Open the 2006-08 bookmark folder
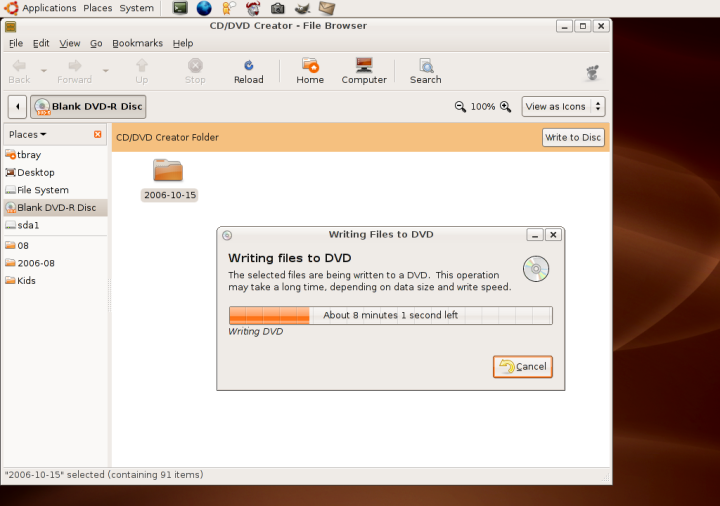 pyautogui.click(x=55, y=263)
